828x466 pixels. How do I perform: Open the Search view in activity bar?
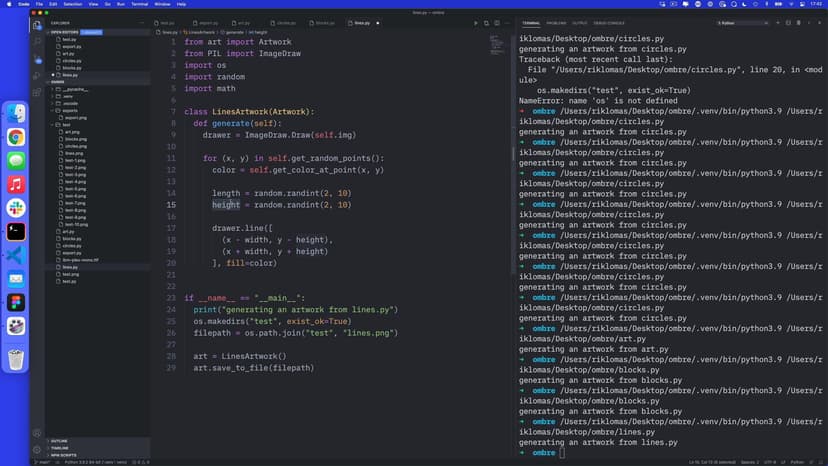(37, 40)
